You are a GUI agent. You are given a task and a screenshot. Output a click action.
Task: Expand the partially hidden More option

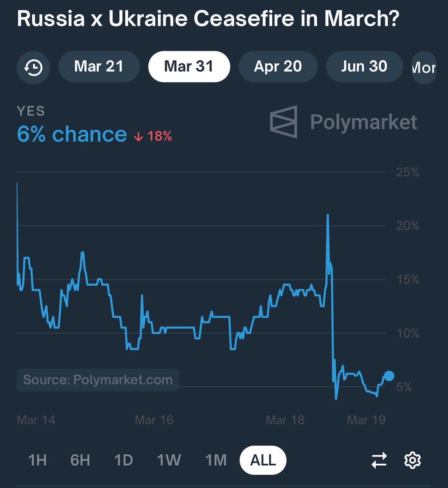pos(424,67)
